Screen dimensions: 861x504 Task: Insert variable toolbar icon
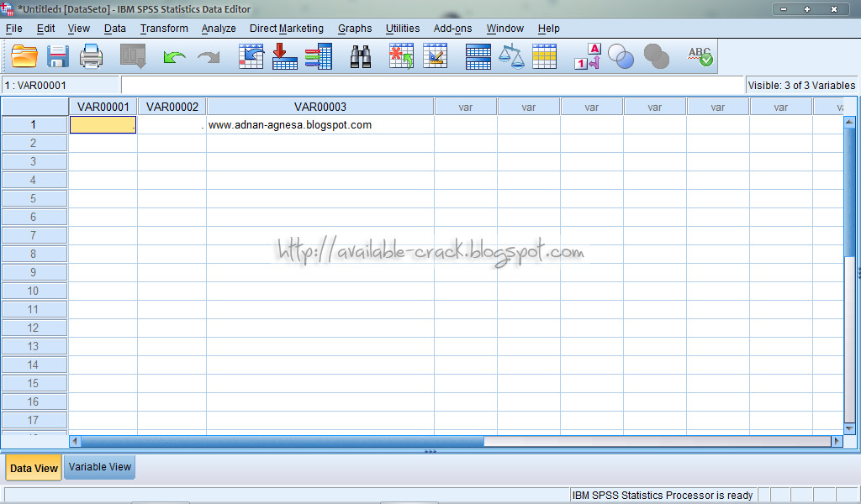[436, 56]
